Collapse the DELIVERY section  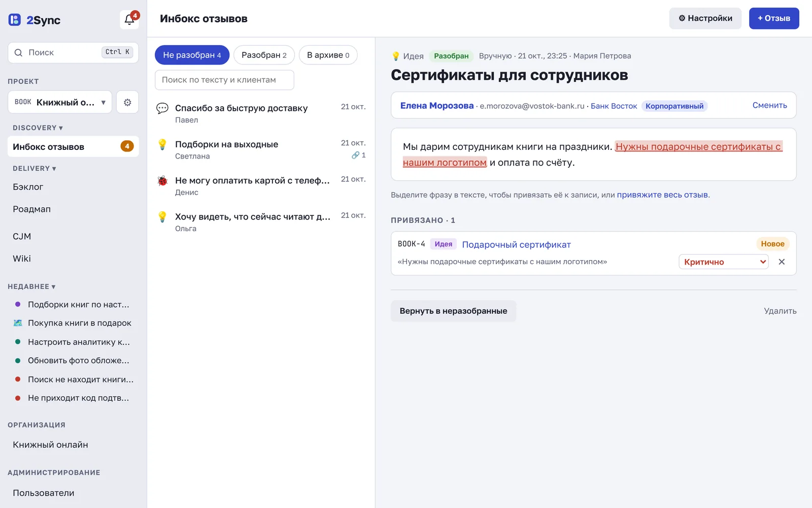tap(35, 169)
